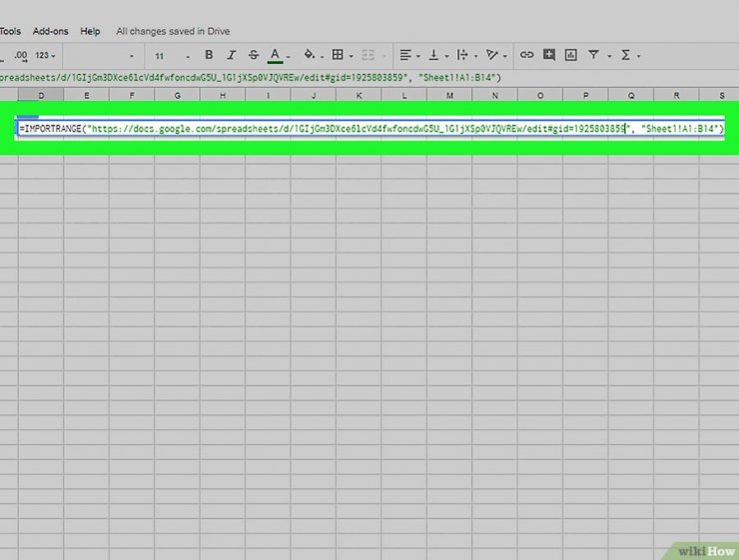Select column G header

(177, 96)
